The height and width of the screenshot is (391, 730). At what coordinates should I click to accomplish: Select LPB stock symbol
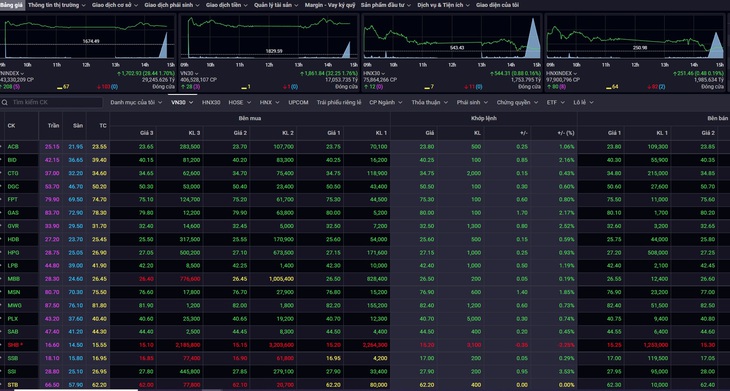click(x=13, y=266)
